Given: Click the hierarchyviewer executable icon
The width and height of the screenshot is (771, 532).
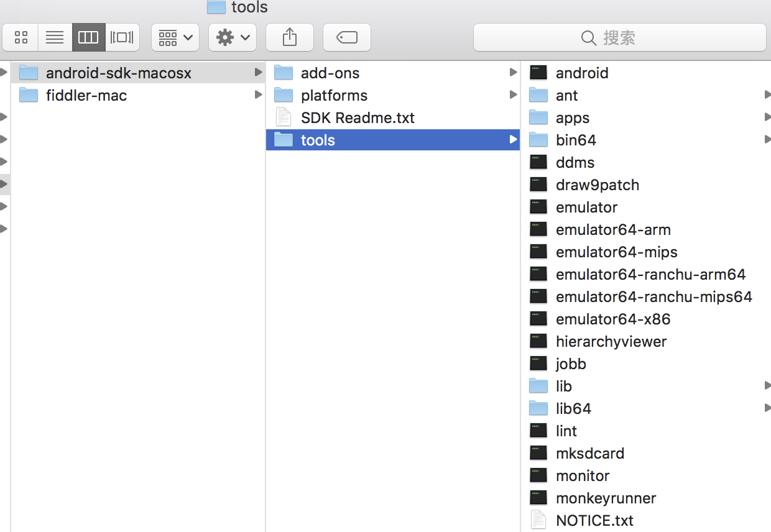Looking at the screenshot, I should click(538, 341).
